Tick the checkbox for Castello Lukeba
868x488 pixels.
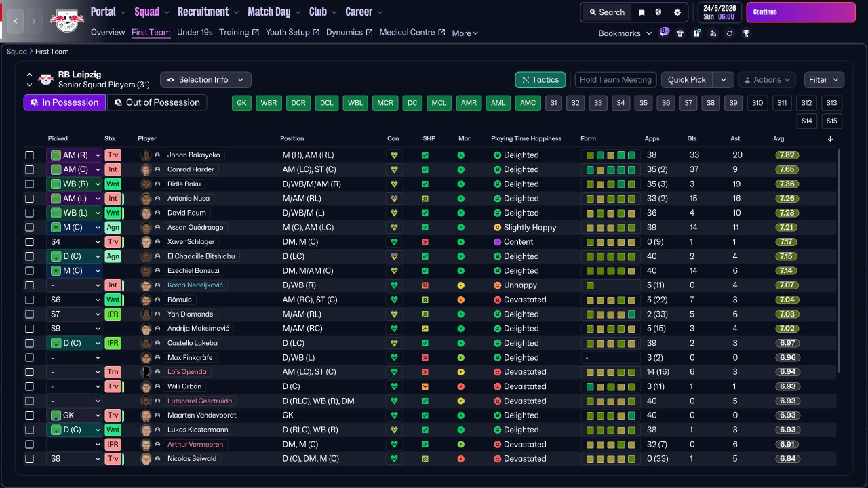(30, 343)
